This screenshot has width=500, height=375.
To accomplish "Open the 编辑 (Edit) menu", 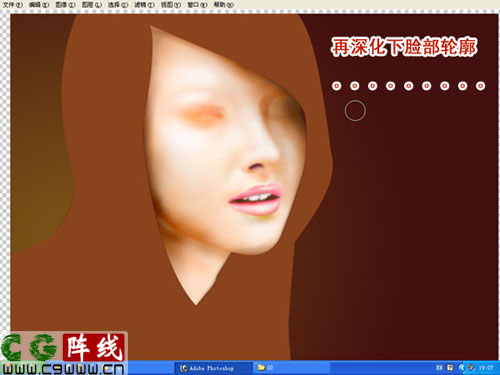I will pos(39,5).
